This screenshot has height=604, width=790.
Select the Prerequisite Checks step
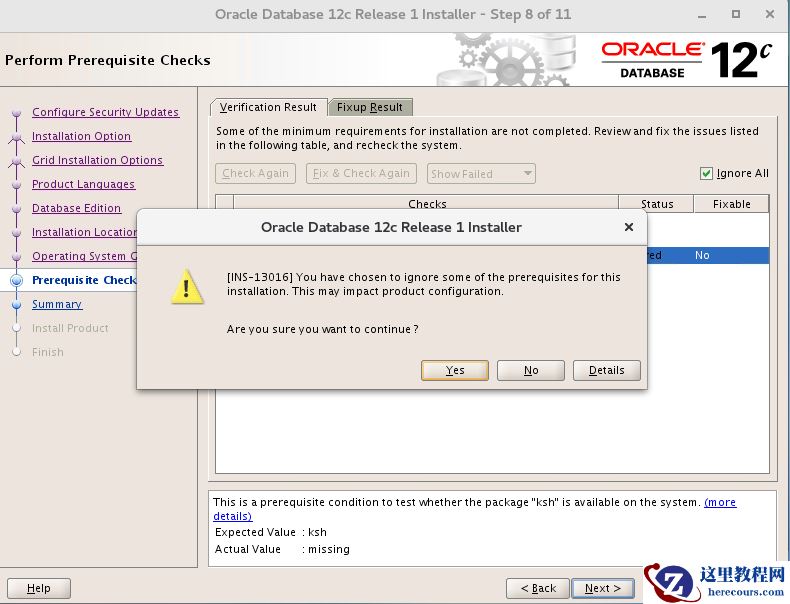point(84,280)
